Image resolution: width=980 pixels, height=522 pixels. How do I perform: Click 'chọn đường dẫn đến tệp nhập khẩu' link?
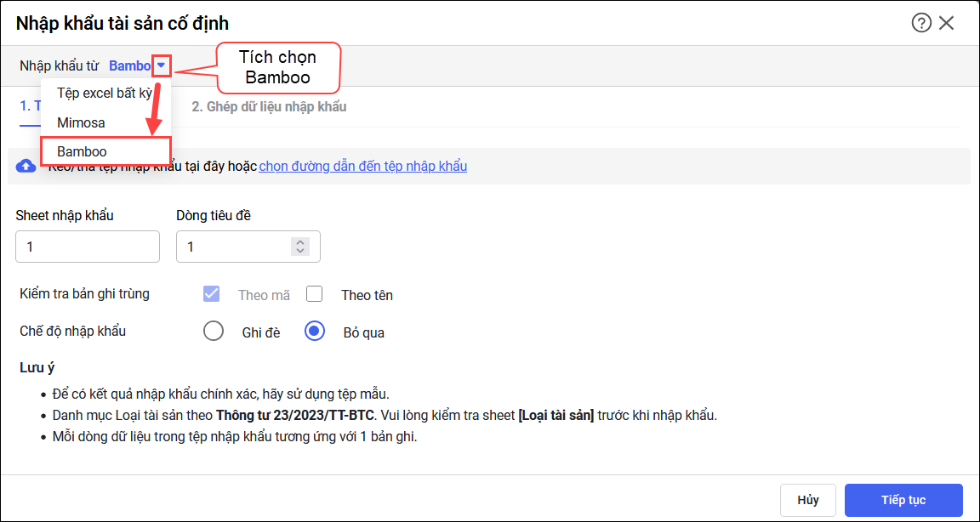(363, 167)
